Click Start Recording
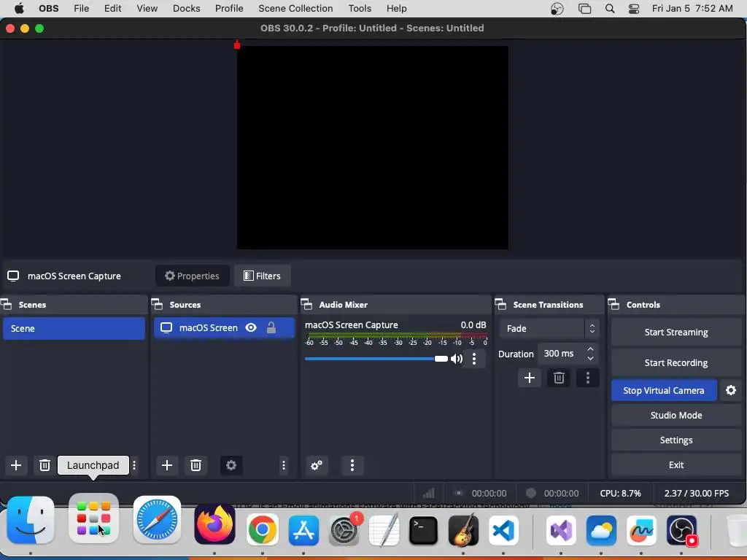This screenshot has width=747, height=560. click(x=676, y=363)
